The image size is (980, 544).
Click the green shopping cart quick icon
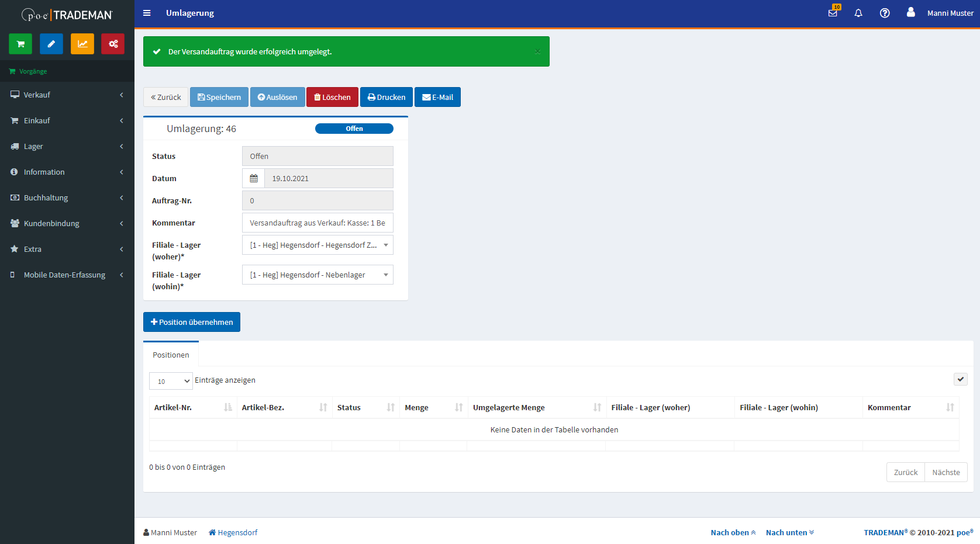[20, 44]
